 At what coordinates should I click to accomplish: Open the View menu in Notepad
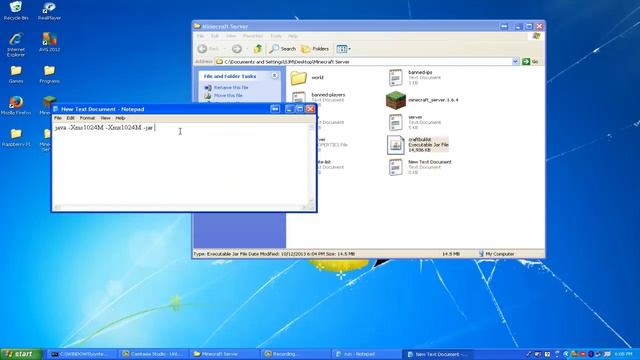pos(105,118)
